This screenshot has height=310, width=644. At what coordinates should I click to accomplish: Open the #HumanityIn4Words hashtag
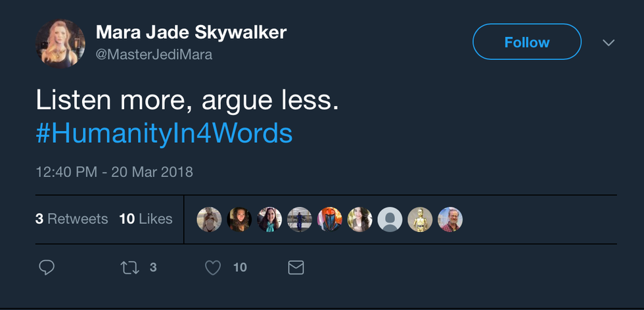tap(164, 133)
